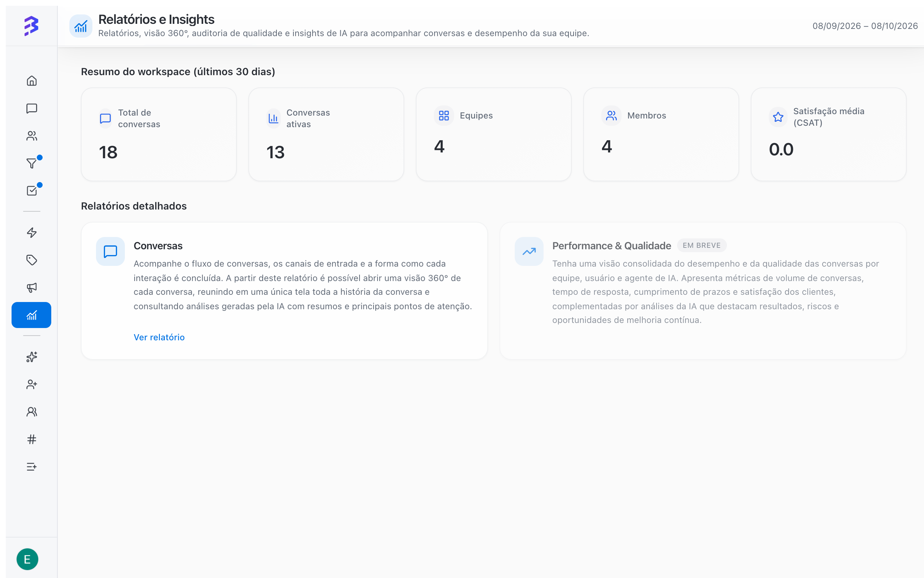This screenshot has width=924, height=578.
Task: Open the chat bubble conversations icon in sidebar
Action: coord(32,108)
